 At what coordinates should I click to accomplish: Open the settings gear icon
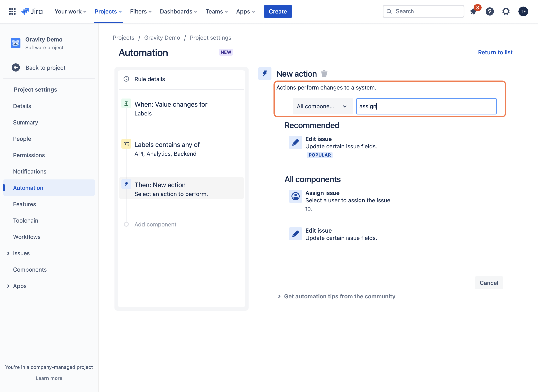click(506, 11)
